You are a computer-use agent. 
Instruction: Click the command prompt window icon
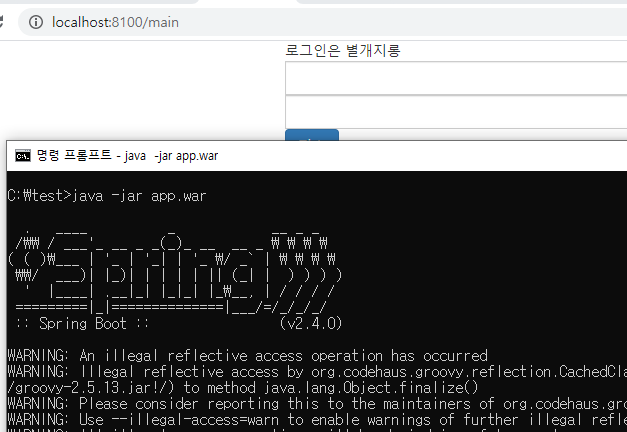click(23, 156)
